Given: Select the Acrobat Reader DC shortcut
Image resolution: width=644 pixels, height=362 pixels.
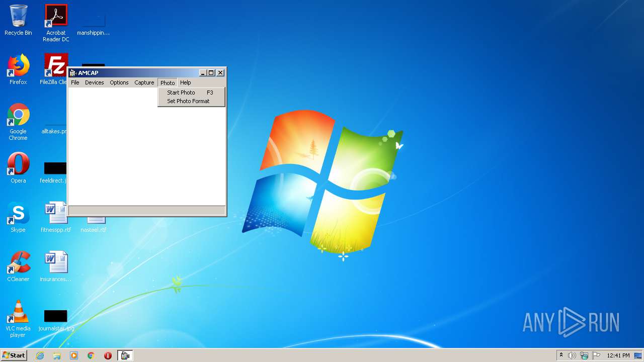Looking at the screenshot, I should (56, 23).
